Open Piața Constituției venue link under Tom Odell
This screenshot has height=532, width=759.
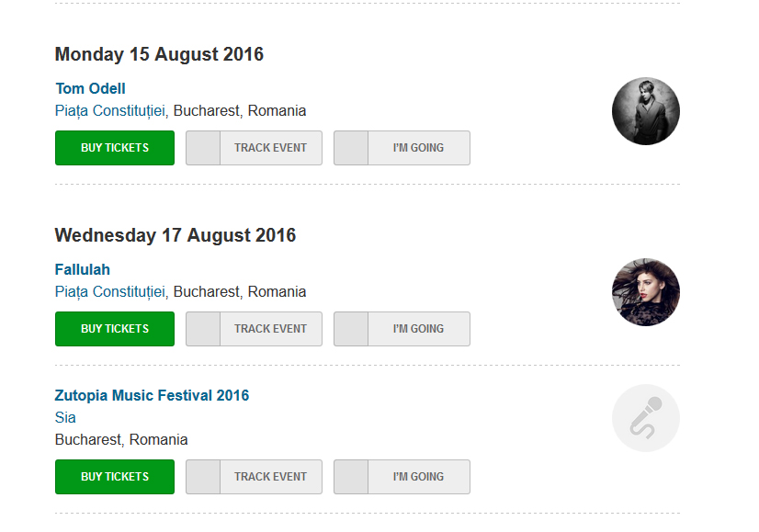click(110, 111)
